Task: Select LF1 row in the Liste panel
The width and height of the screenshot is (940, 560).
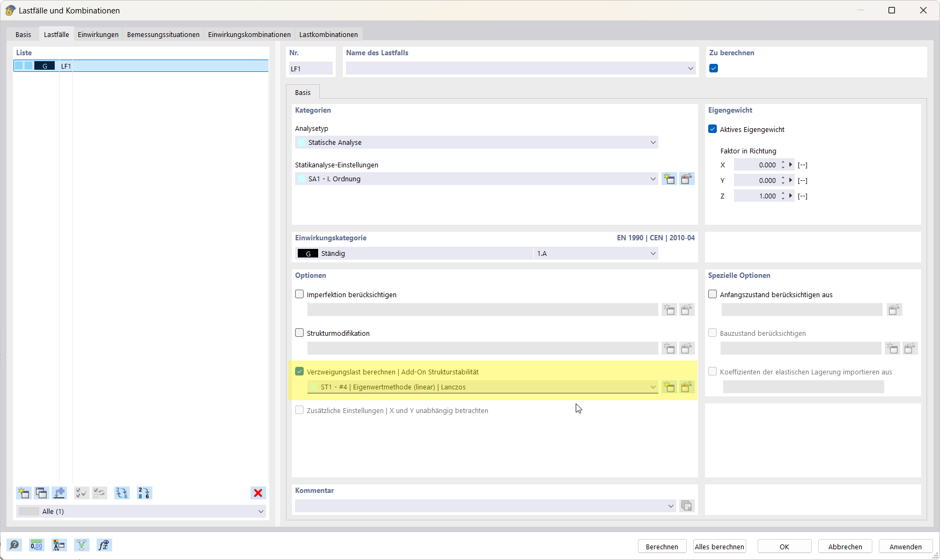Action: (x=141, y=66)
